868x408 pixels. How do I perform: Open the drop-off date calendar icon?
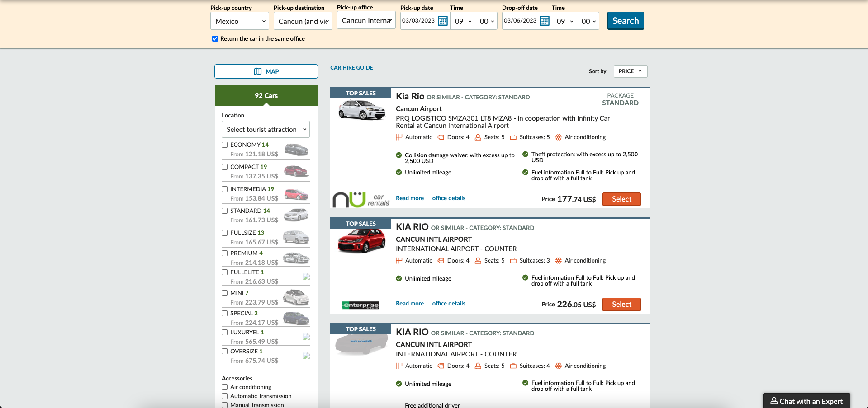tap(545, 21)
